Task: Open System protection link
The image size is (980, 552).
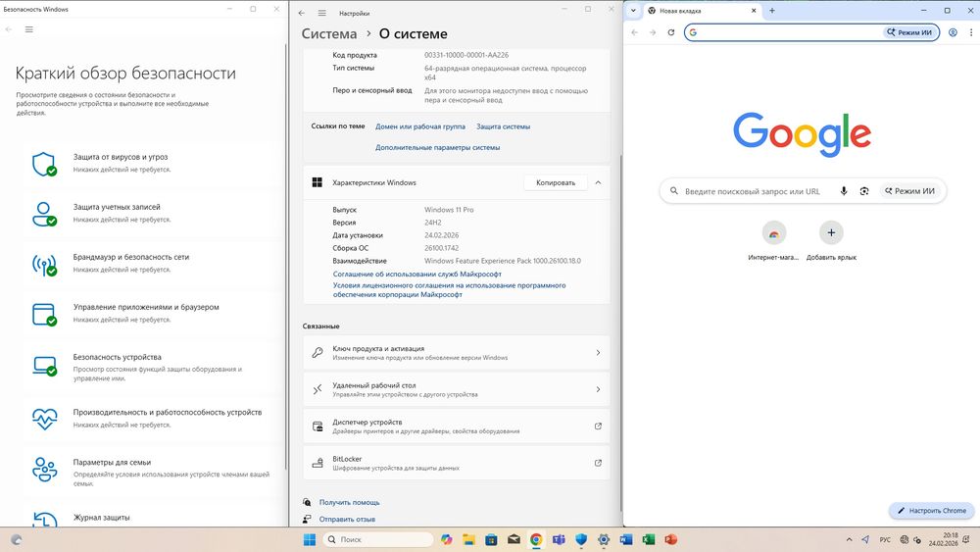Action: tap(503, 126)
